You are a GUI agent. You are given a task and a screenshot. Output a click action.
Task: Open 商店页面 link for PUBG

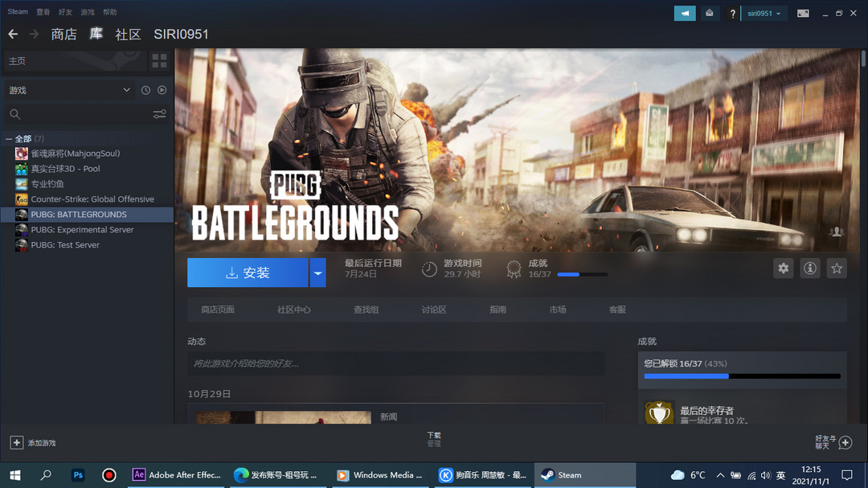[x=218, y=310]
